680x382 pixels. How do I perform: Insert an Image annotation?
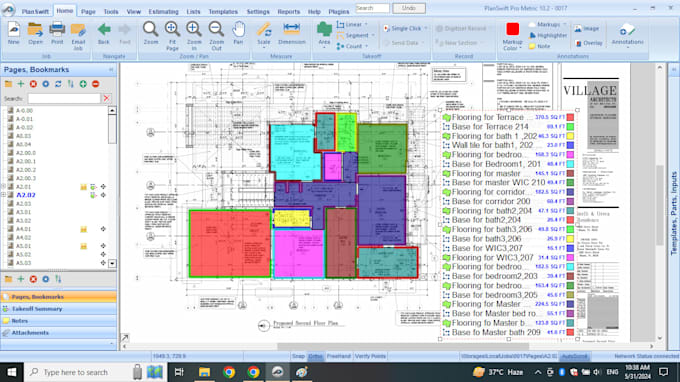pos(587,29)
